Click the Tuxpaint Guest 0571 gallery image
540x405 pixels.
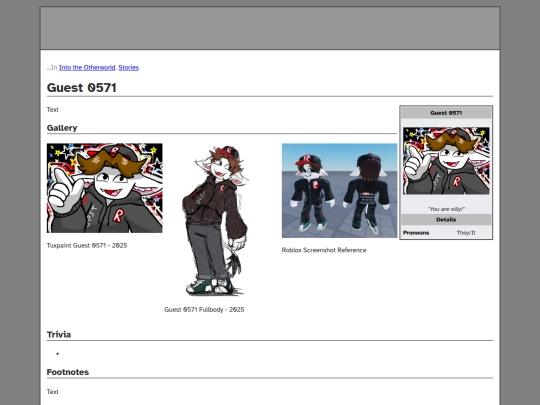pos(105,188)
